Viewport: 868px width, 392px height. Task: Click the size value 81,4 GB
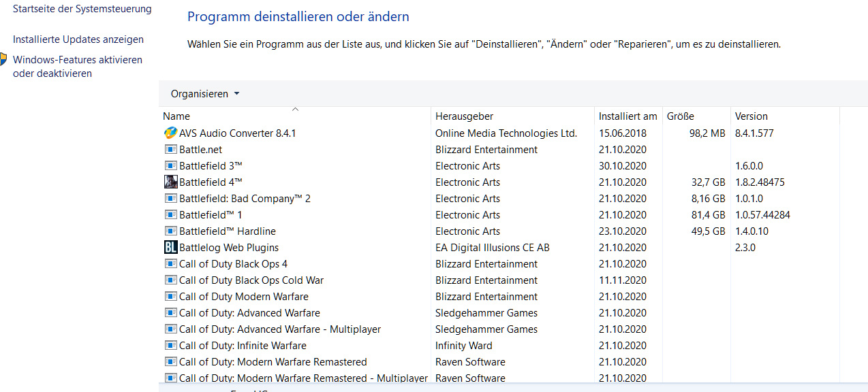[709, 215]
